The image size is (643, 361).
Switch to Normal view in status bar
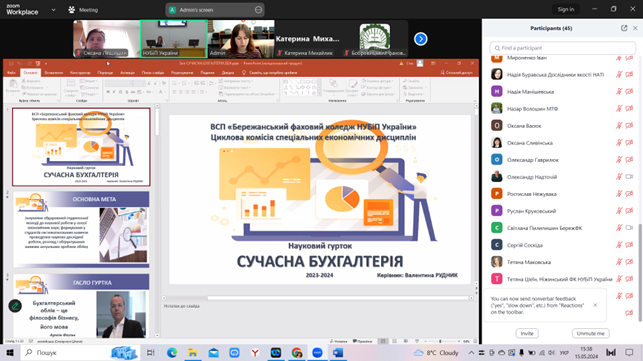383,341
